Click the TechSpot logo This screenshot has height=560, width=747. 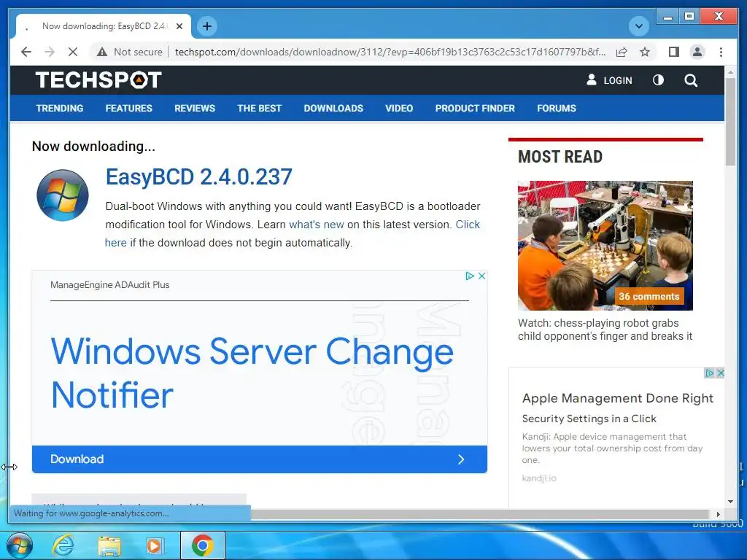tap(98, 80)
